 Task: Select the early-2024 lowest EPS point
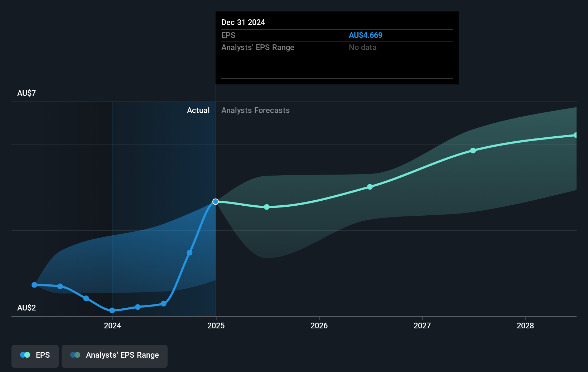pyautogui.click(x=112, y=310)
